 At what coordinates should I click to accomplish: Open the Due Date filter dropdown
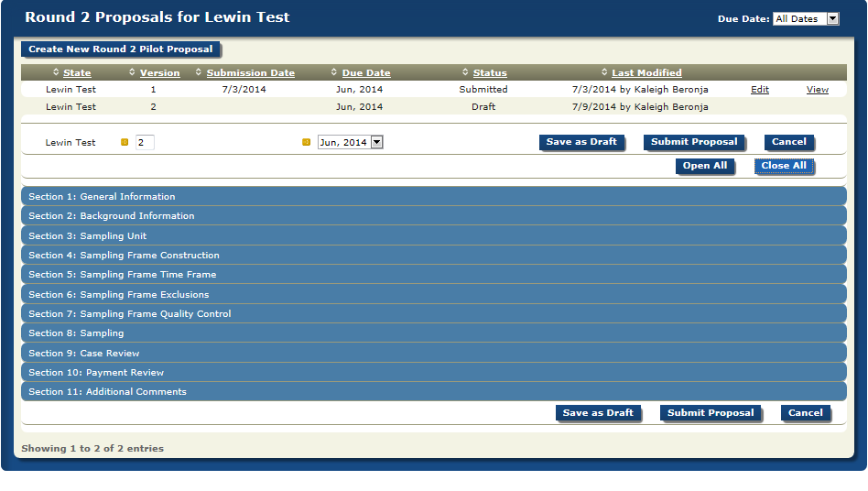point(806,19)
